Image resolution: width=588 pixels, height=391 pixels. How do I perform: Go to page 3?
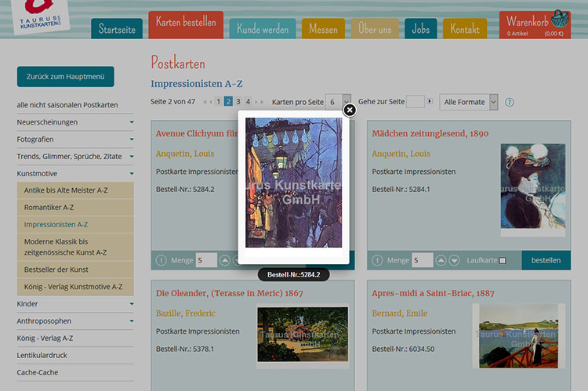point(238,102)
